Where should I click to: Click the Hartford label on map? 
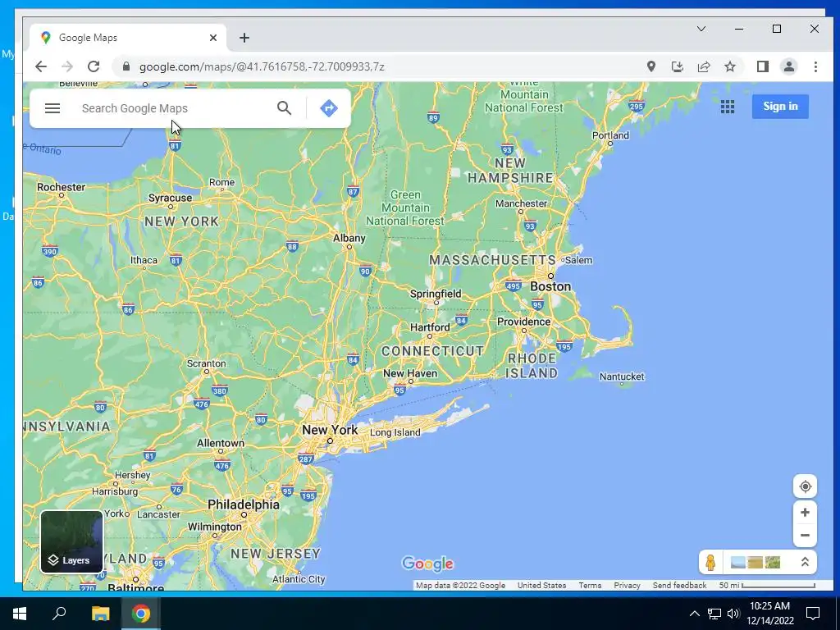pos(430,326)
